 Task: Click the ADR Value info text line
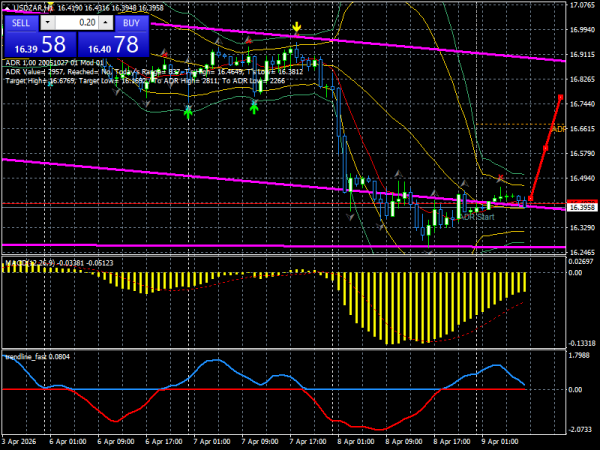point(154,72)
